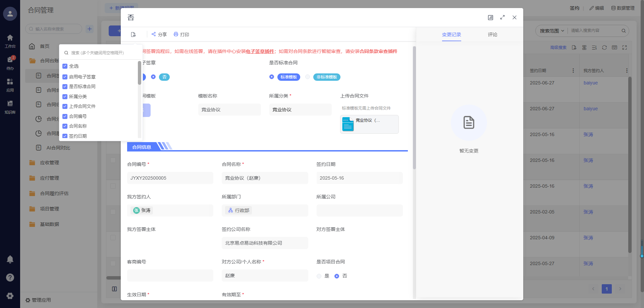Expand the 应收管理 folder
The image size is (644, 308).
49,163
